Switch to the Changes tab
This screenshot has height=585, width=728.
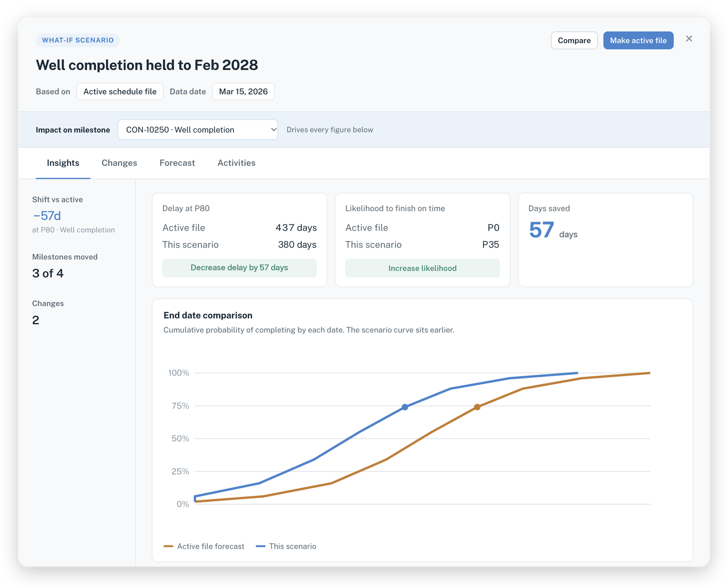click(119, 163)
